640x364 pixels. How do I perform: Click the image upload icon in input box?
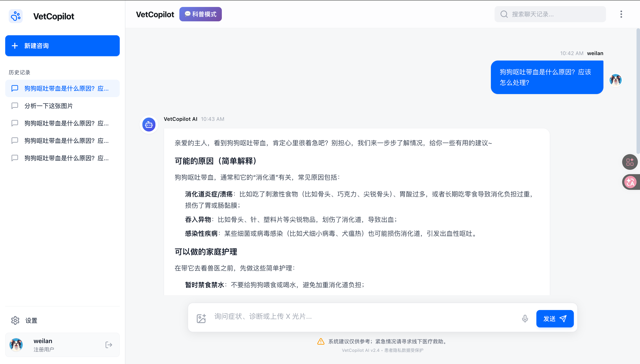point(201,318)
